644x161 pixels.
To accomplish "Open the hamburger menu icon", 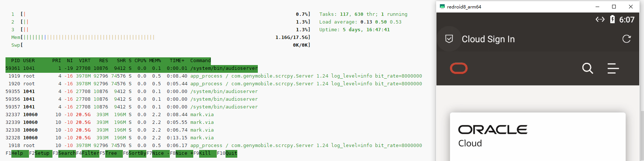I will [613, 68].
